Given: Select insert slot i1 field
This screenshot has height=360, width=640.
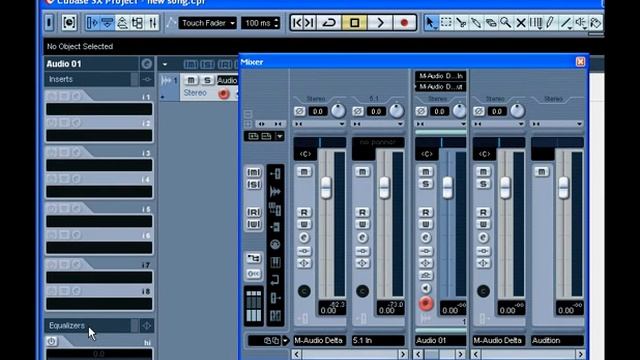Looking at the screenshot, I should coord(99,109).
